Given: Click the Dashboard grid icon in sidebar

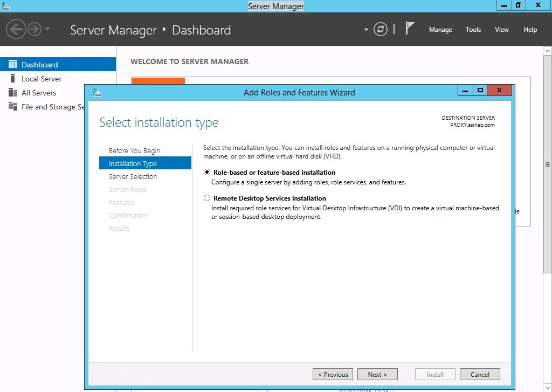Looking at the screenshot, I should 13,64.
